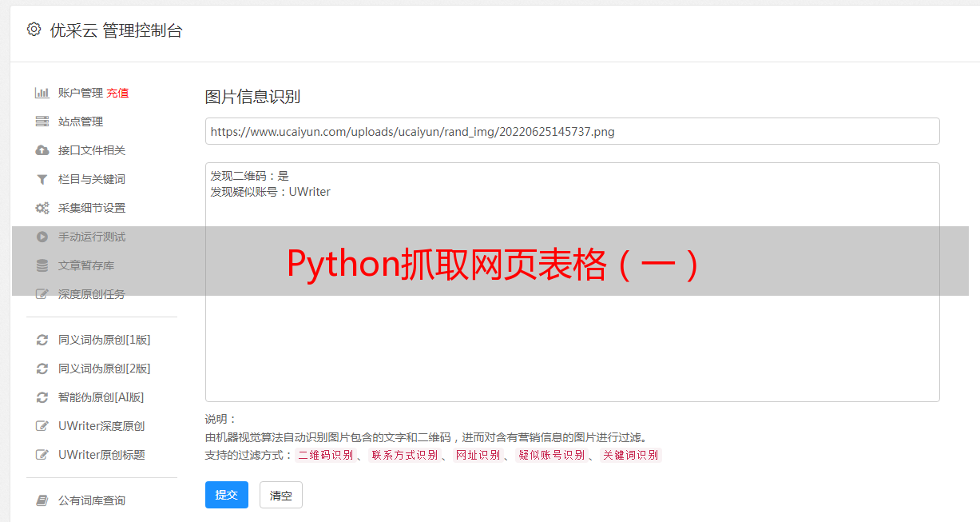Click the 二维码识别 tag
This screenshot has width=980, height=522.
tap(325, 455)
